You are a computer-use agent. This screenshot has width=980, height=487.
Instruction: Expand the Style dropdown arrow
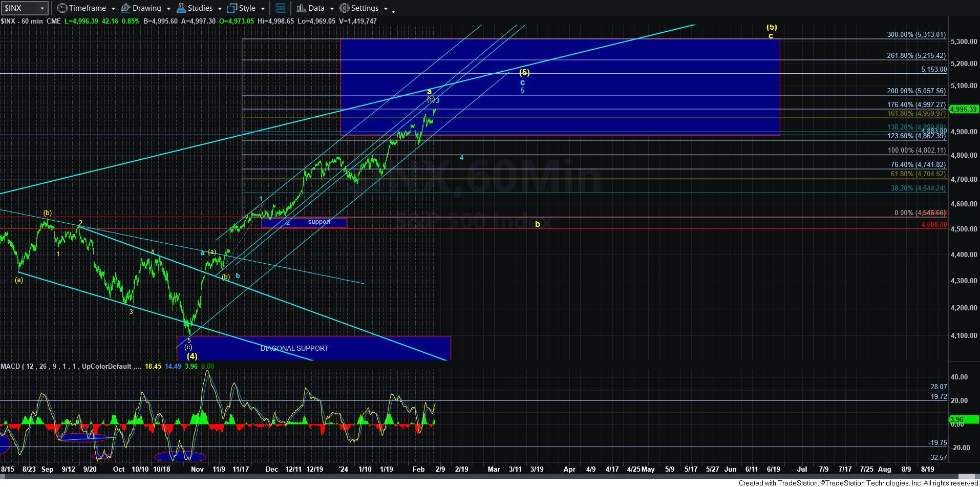click(x=263, y=9)
